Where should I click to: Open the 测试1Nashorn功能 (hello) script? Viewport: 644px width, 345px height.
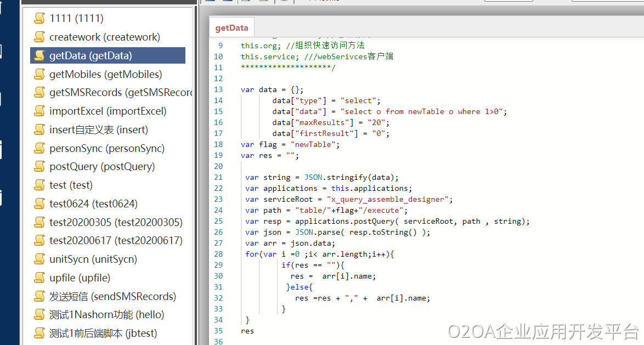tap(106, 315)
